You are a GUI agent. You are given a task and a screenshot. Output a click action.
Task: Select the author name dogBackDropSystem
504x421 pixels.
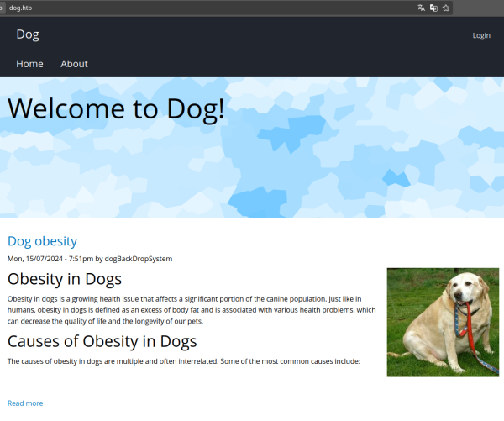coord(139,259)
